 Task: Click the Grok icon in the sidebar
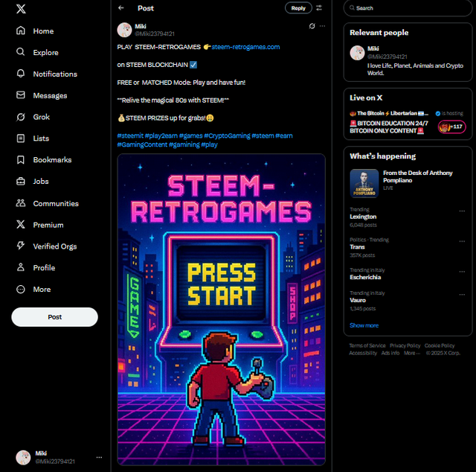coord(21,117)
